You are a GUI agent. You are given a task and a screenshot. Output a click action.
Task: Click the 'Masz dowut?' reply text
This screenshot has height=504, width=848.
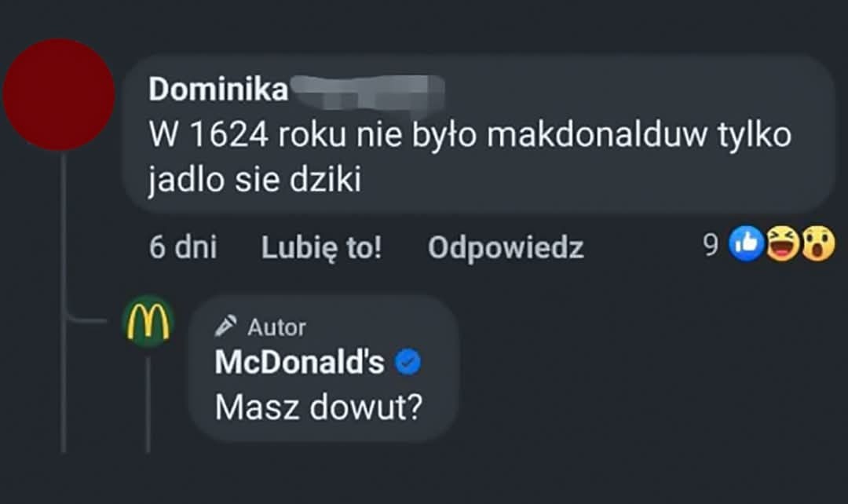(319, 407)
